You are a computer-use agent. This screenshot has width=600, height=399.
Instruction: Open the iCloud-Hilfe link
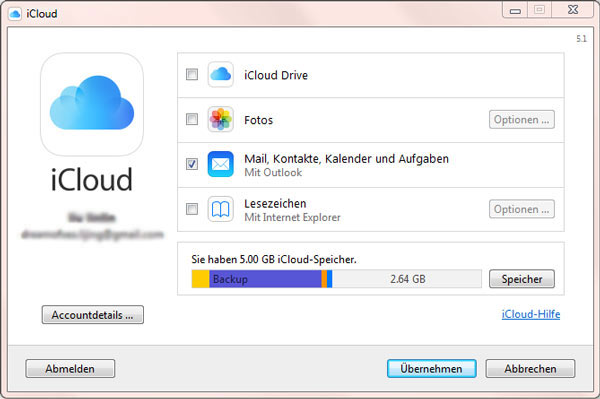tap(531, 314)
